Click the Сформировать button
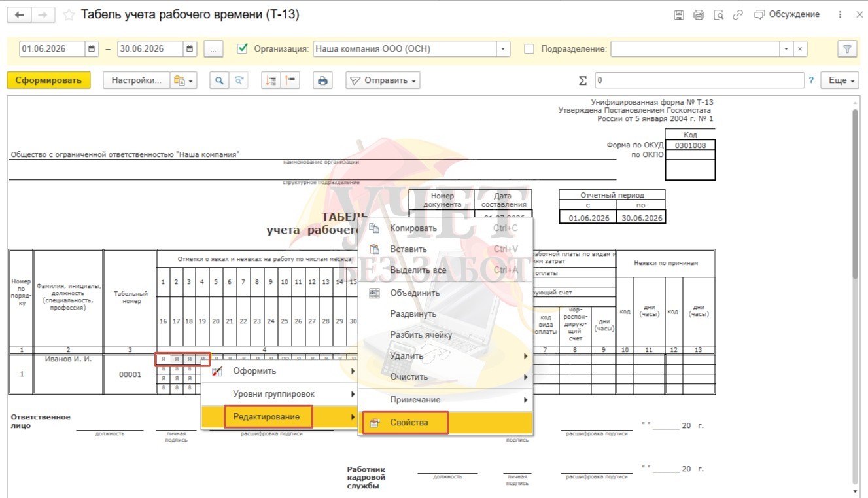 48,80
